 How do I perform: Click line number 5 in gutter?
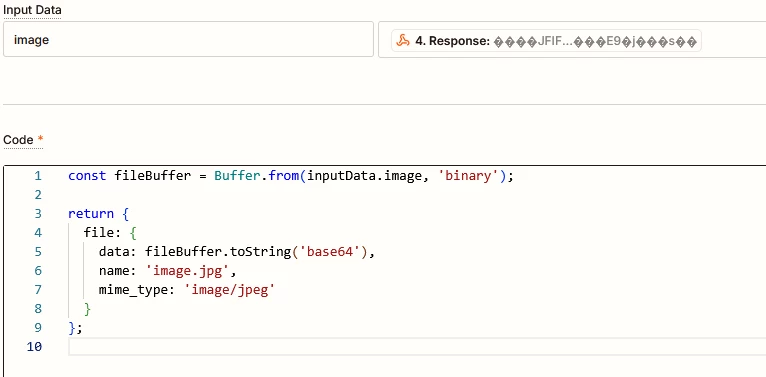tap(38, 252)
